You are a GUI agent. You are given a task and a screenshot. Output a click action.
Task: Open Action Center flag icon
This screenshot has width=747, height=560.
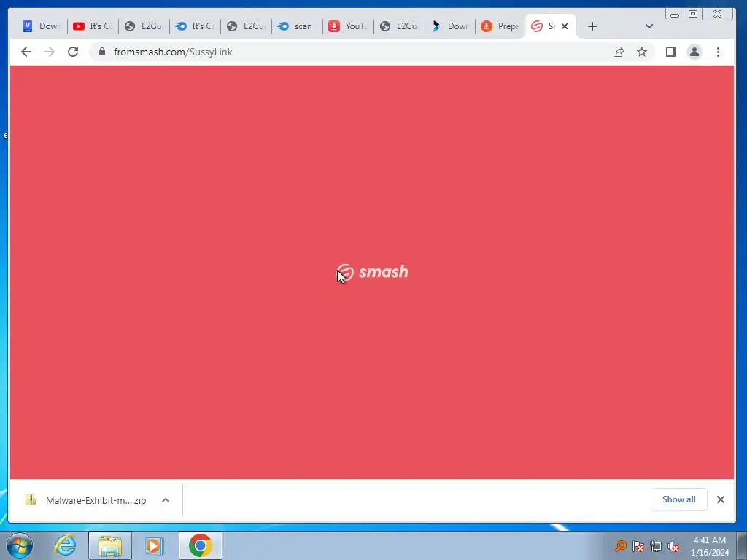point(638,545)
